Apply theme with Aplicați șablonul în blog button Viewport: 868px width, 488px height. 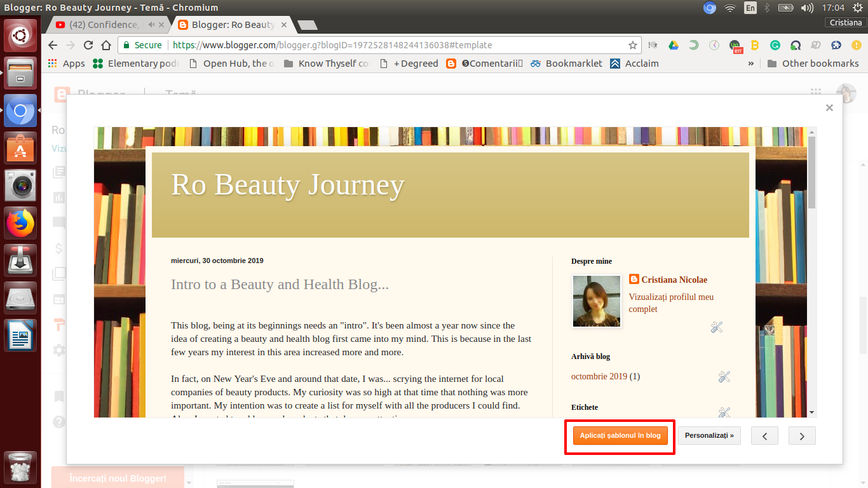click(x=620, y=436)
